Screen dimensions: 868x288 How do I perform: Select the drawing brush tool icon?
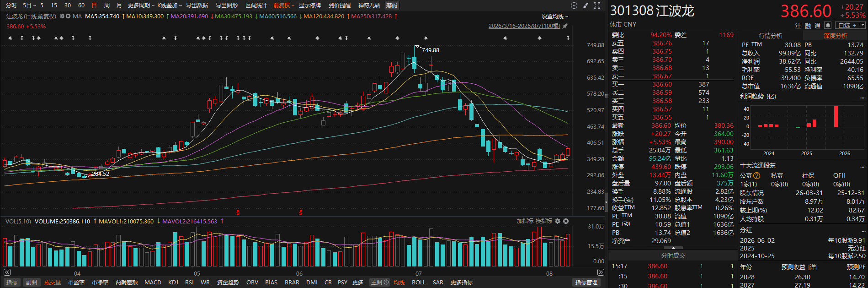586,5
